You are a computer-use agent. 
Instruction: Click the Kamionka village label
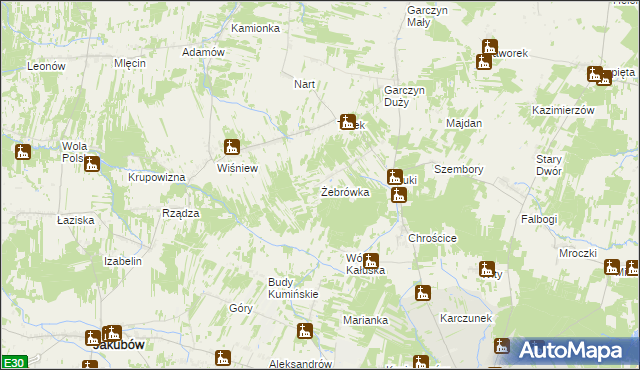(x=256, y=28)
